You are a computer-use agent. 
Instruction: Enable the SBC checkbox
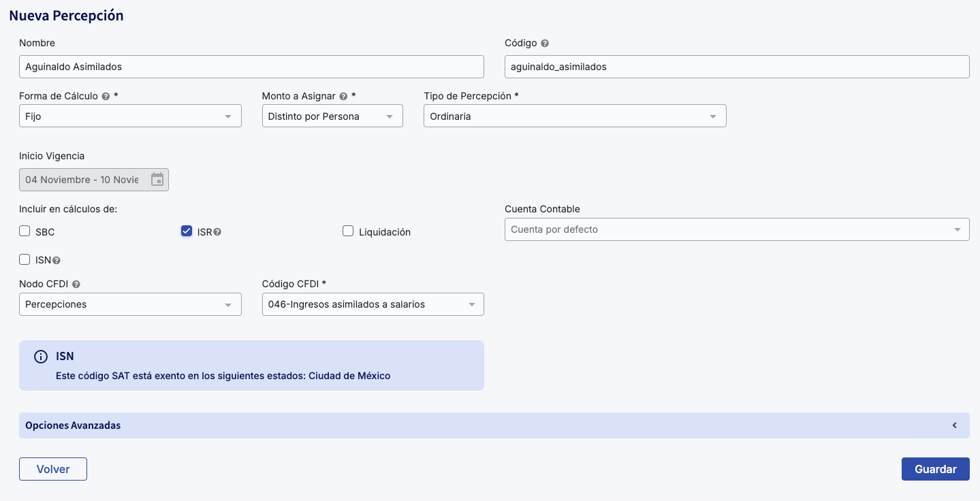click(x=25, y=231)
